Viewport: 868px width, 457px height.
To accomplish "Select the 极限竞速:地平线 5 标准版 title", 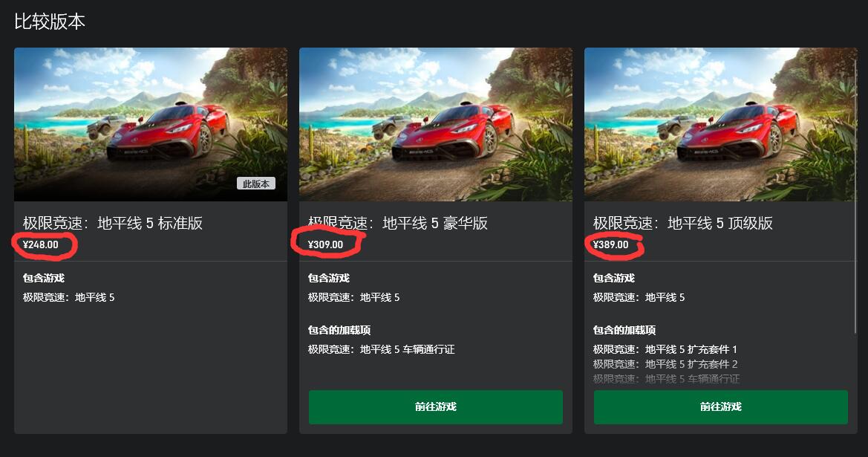I will 113,223.
